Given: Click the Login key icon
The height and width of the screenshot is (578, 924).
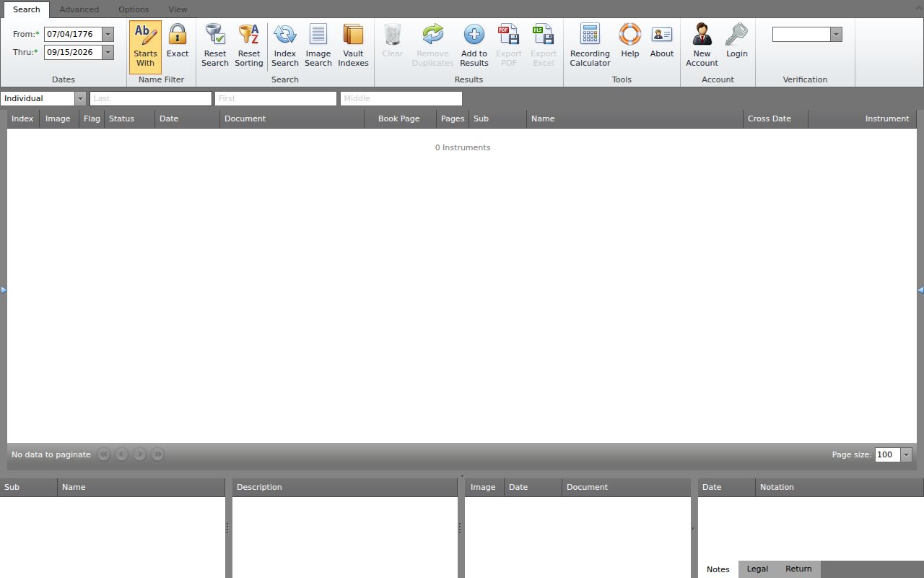Looking at the screenshot, I should click(x=737, y=34).
